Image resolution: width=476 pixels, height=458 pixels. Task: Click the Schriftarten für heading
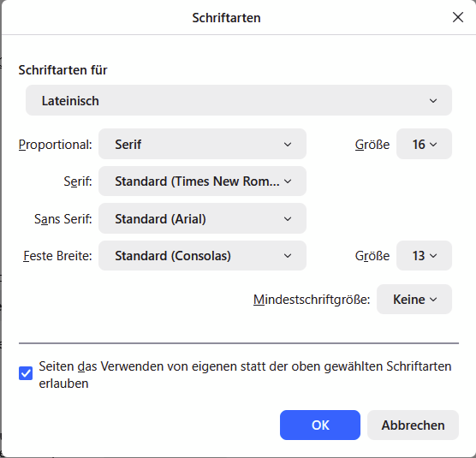[62, 70]
